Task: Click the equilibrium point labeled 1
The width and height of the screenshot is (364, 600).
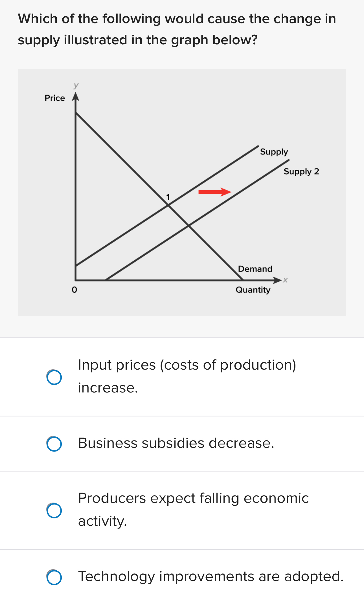Action: click(x=168, y=197)
